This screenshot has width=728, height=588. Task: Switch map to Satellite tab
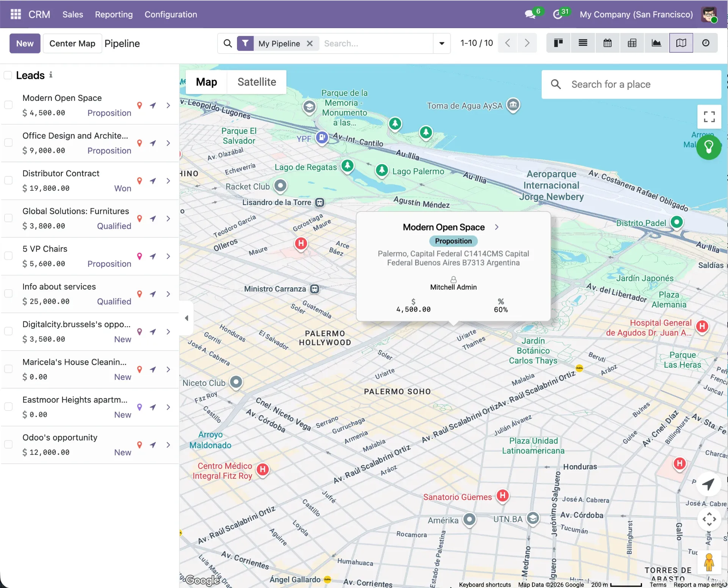[257, 82]
